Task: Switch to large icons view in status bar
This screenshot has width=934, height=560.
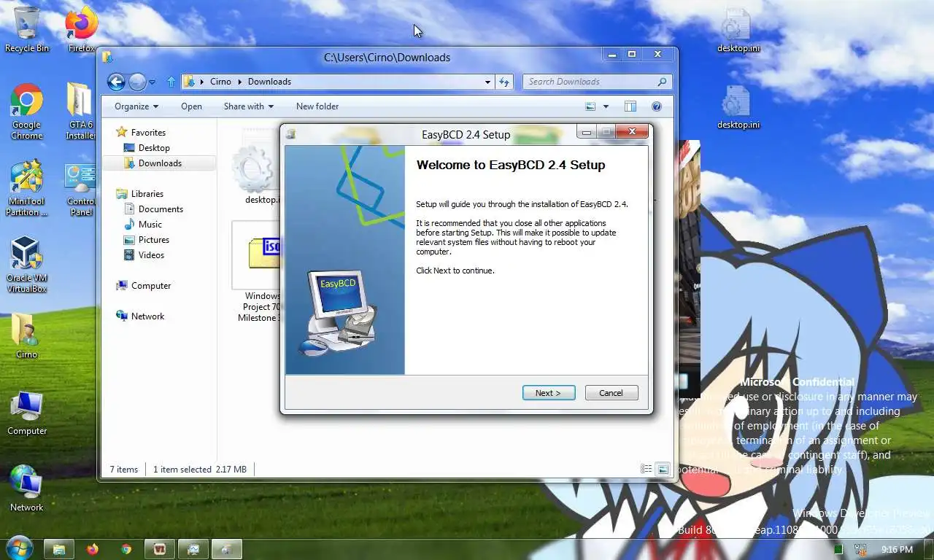Action: 663,469
